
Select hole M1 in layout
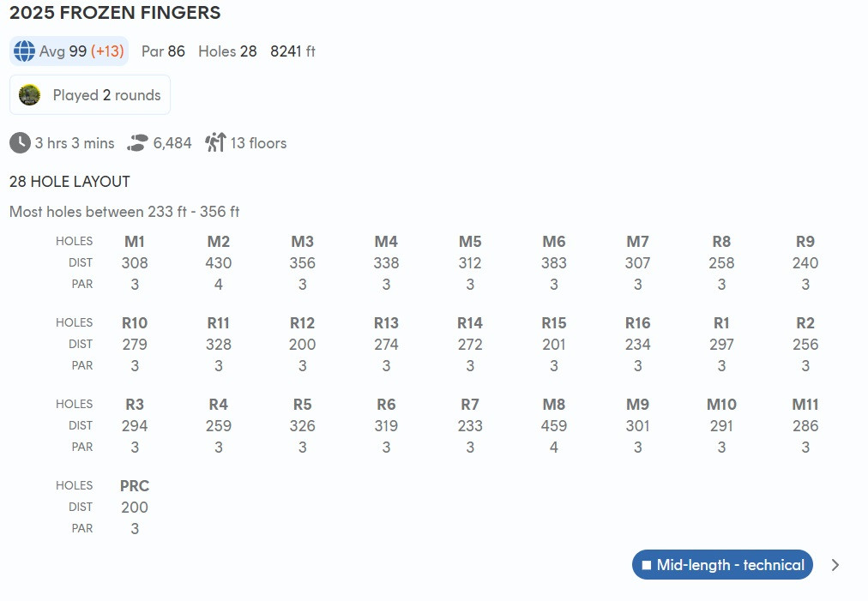[135, 242]
